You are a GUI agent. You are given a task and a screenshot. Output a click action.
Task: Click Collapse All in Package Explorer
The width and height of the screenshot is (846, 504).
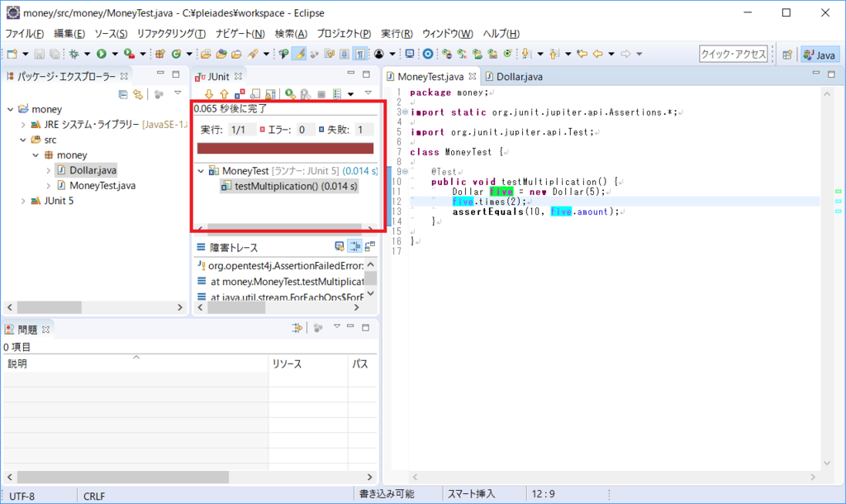pyautogui.click(x=123, y=94)
